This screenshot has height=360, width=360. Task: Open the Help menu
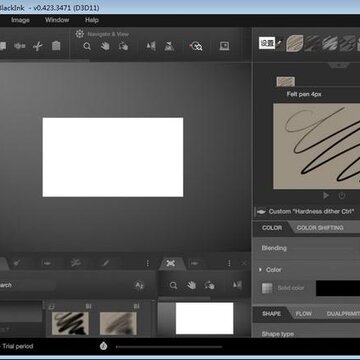pyautogui.click(x=92, y=20)
